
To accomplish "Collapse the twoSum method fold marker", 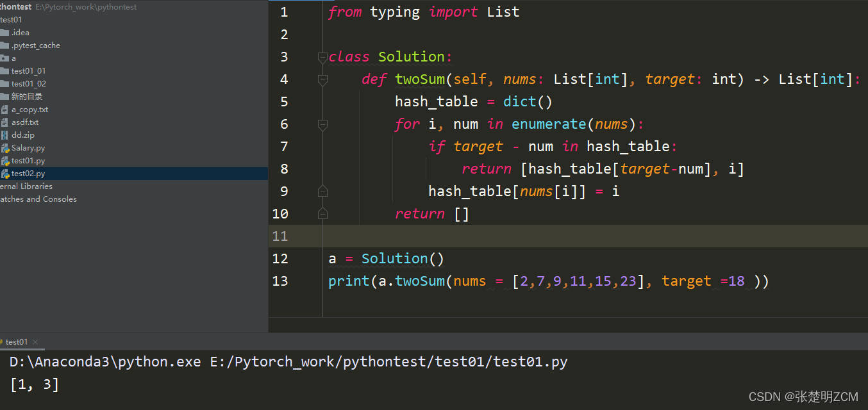I will click(x=322, y=79).
